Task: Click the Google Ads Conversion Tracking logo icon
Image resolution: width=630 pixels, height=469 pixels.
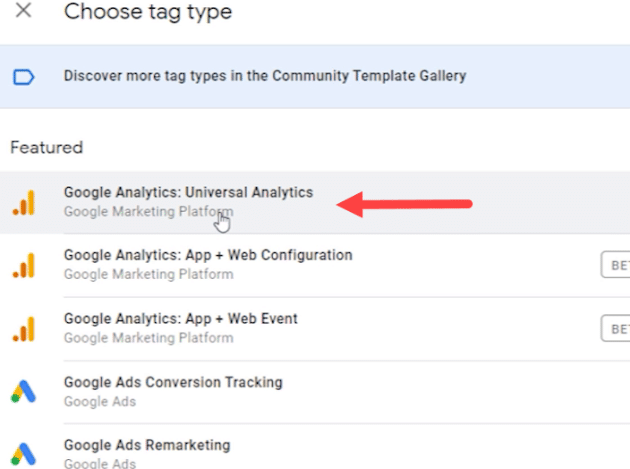Action: (23, 391)
